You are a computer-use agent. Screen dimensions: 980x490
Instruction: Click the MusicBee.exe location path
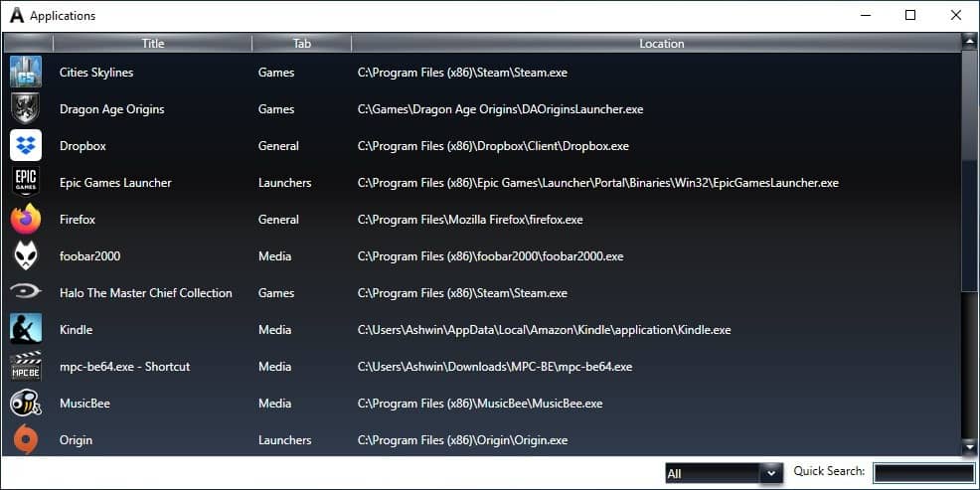pos(480,404)
